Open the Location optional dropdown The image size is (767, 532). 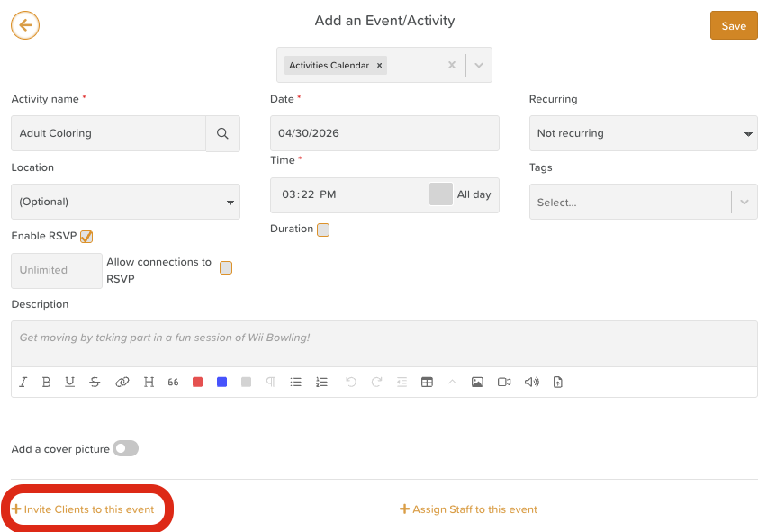click(126, 202)
